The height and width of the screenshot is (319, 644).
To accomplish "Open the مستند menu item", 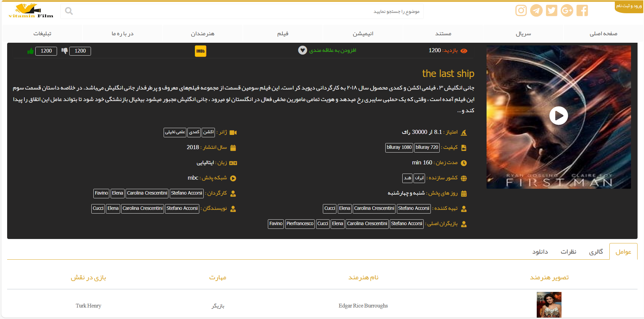I will click(x=443, y=34).
